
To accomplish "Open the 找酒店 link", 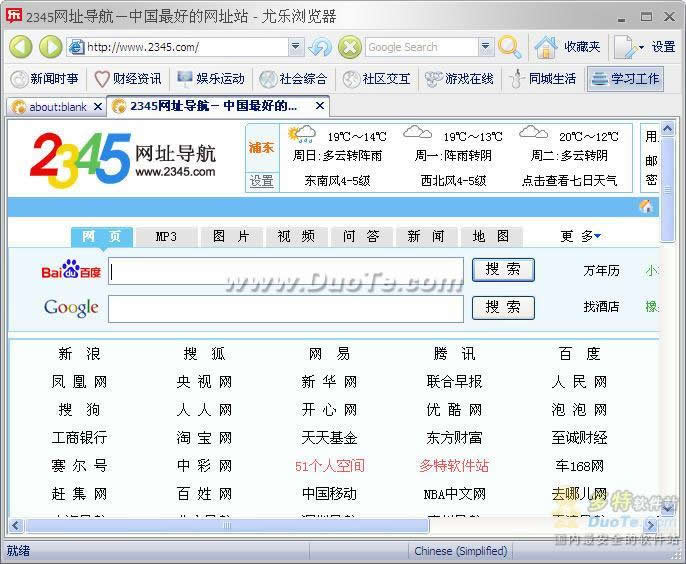I will pos(602,306).
